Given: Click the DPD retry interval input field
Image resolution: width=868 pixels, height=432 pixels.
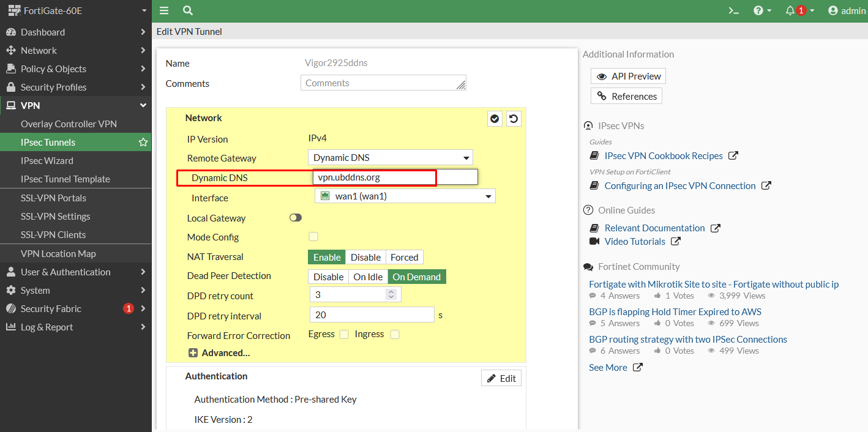Looking at the screenshot, I should click(372, 315).
